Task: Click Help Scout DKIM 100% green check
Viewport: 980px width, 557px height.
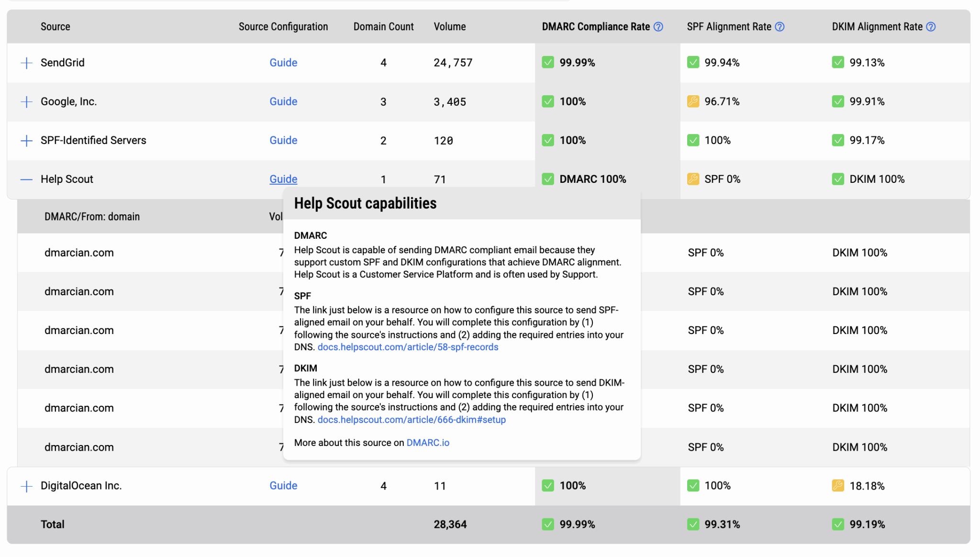Action: coord(838,179)
